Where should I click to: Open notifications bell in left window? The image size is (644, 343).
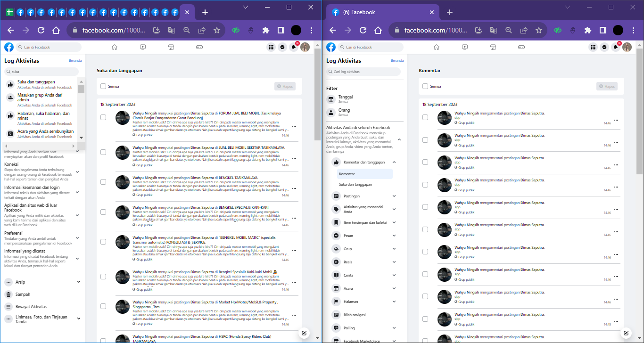click(294, 47)
